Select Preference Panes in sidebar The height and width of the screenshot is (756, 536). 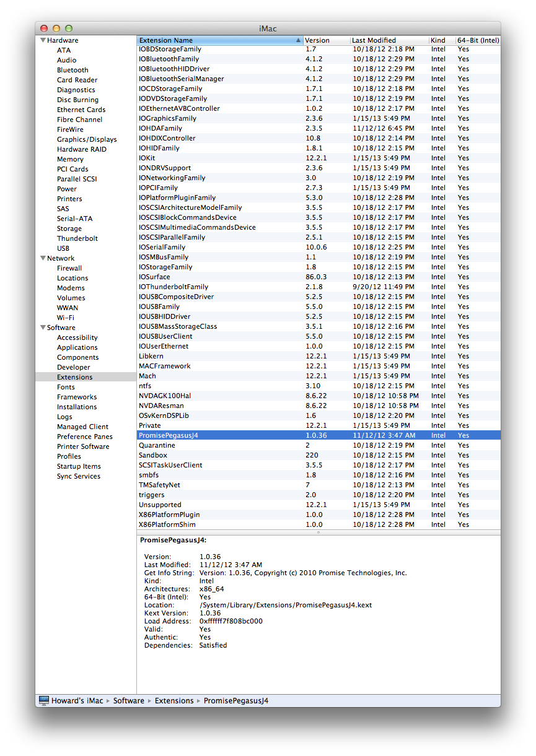(85, 437)
